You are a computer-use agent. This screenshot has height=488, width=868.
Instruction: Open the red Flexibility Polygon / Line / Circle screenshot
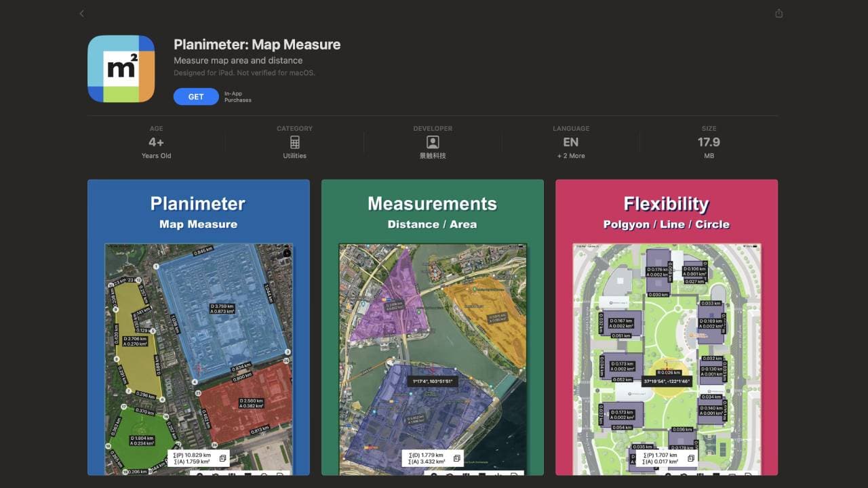click(667, 327)
